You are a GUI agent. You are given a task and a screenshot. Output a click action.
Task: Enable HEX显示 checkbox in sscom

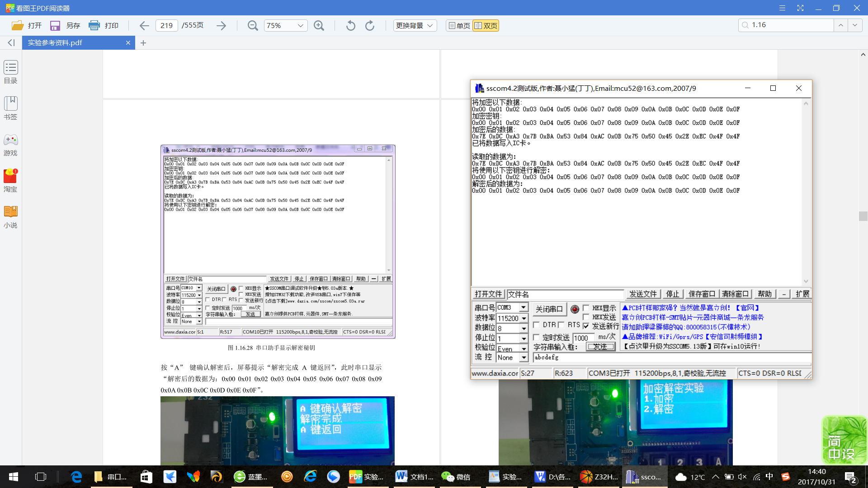[586, 308]
